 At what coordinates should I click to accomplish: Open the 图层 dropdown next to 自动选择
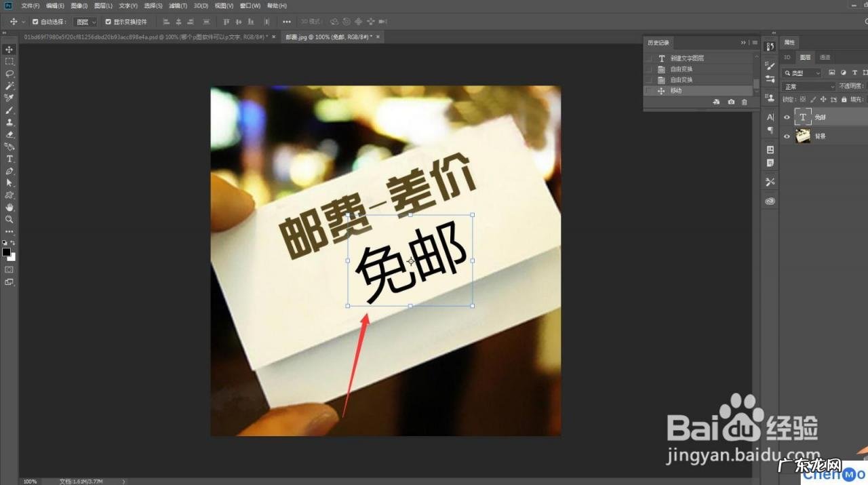point(85,21)
